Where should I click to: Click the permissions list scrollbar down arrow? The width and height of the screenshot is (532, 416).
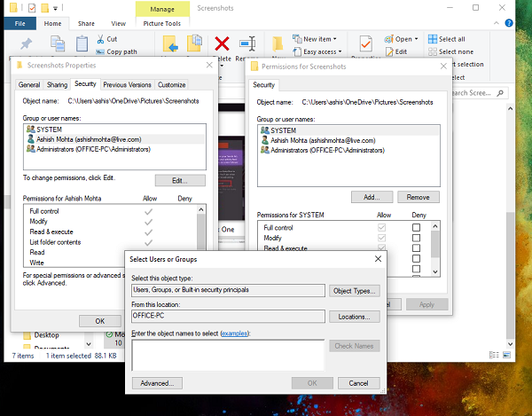[434, 270]
